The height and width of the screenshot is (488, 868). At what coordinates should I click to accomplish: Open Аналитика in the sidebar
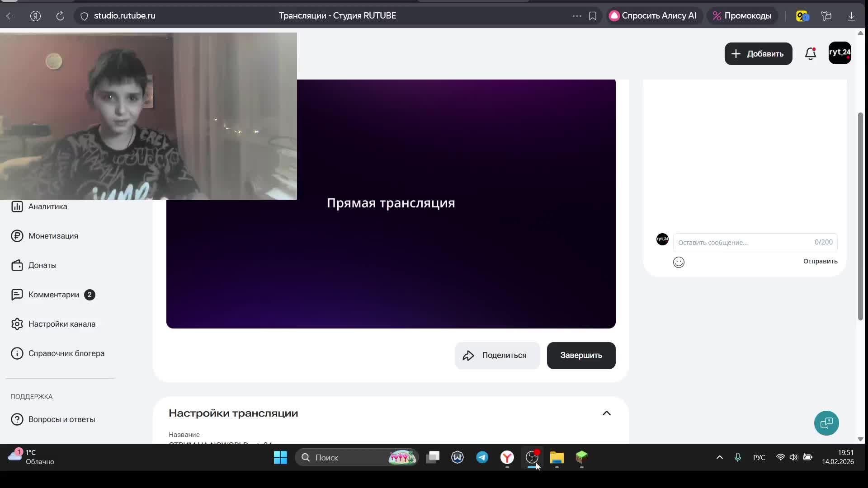point(47,206)
